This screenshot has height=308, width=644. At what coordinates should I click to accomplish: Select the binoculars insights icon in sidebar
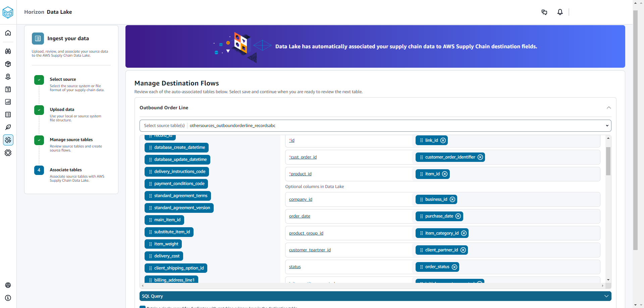[x=8, y=51]
